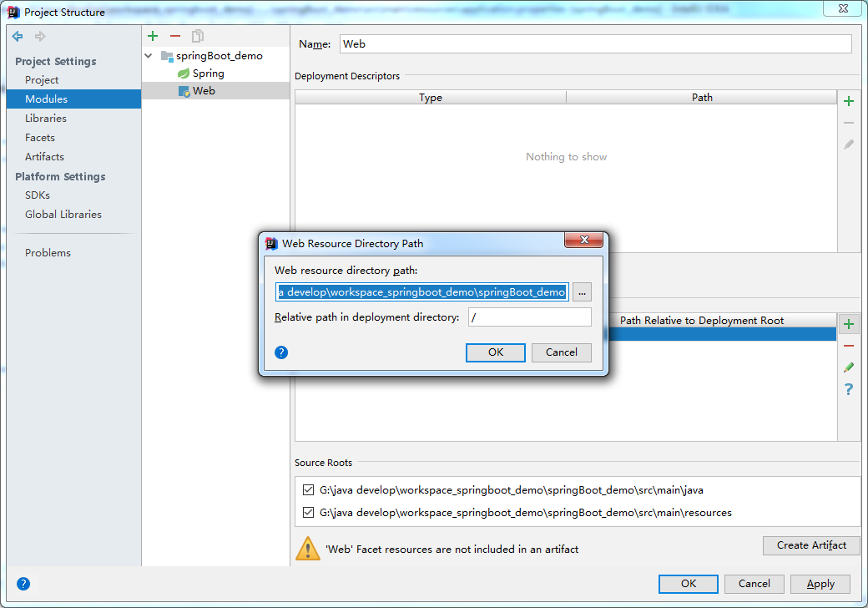Edit web resource directory pencil

click(x=849, y=367)
